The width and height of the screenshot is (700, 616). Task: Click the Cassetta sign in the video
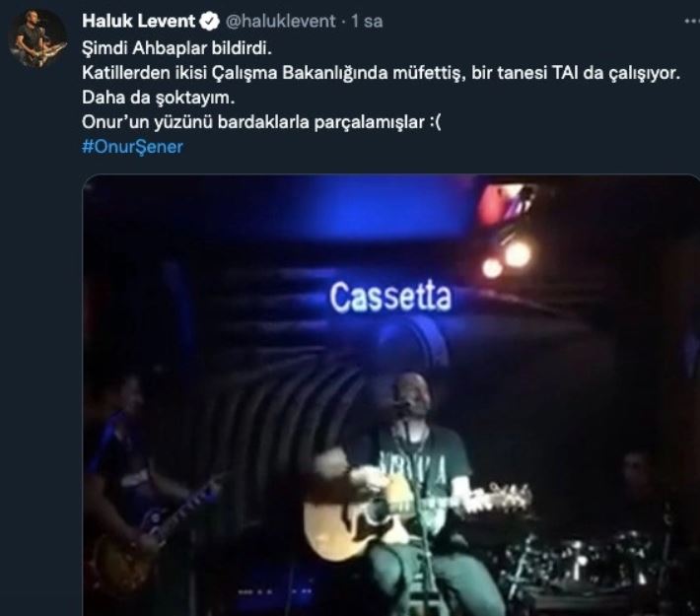pyautogui.click(x=390, y=297)
